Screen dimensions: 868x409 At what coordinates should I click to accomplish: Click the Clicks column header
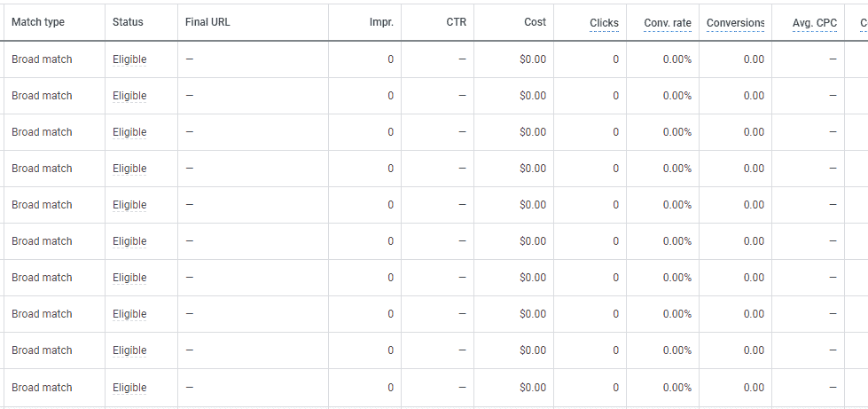(x=604, y=23)
